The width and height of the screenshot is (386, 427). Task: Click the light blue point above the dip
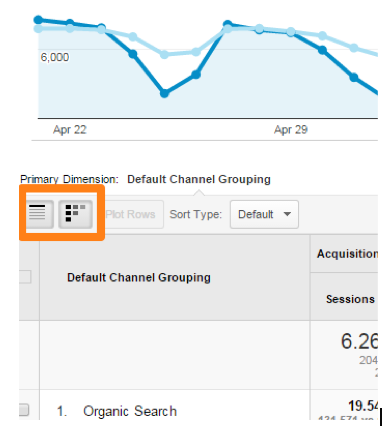[164, 54]
